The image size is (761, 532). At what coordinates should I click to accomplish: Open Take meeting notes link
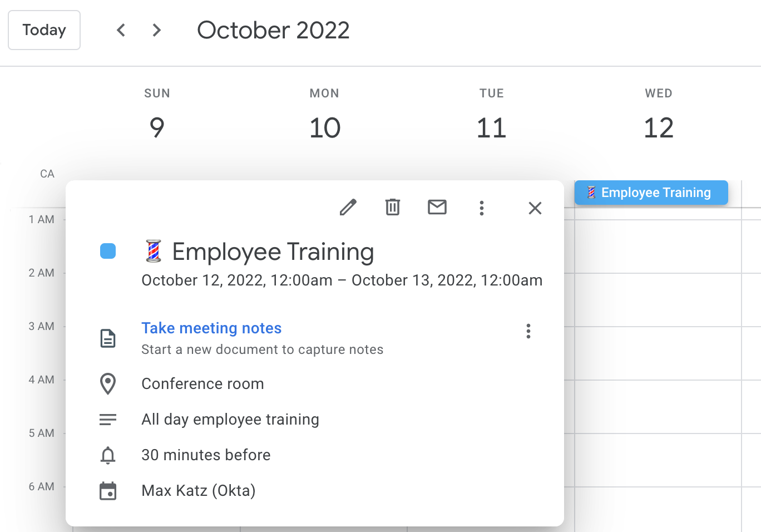211,328
